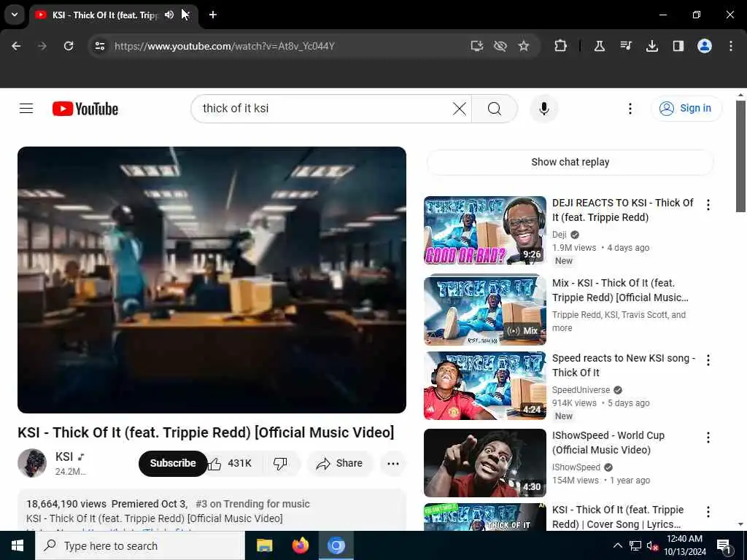The height and width of the screenshot is (560, 747).
Task: Open Windows Start menu
Action: (x=18, y=545)
